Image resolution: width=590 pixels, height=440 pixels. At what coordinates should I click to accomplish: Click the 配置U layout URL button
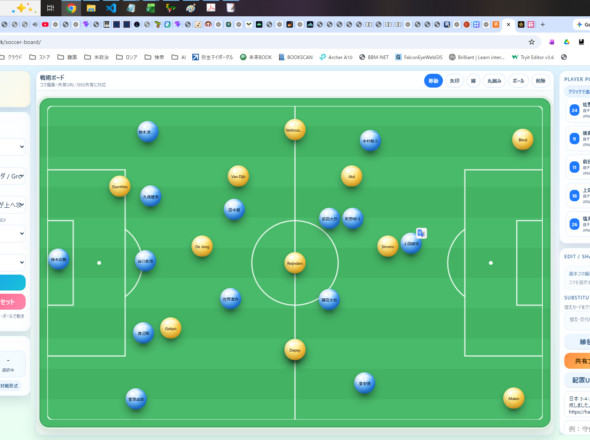577,380
